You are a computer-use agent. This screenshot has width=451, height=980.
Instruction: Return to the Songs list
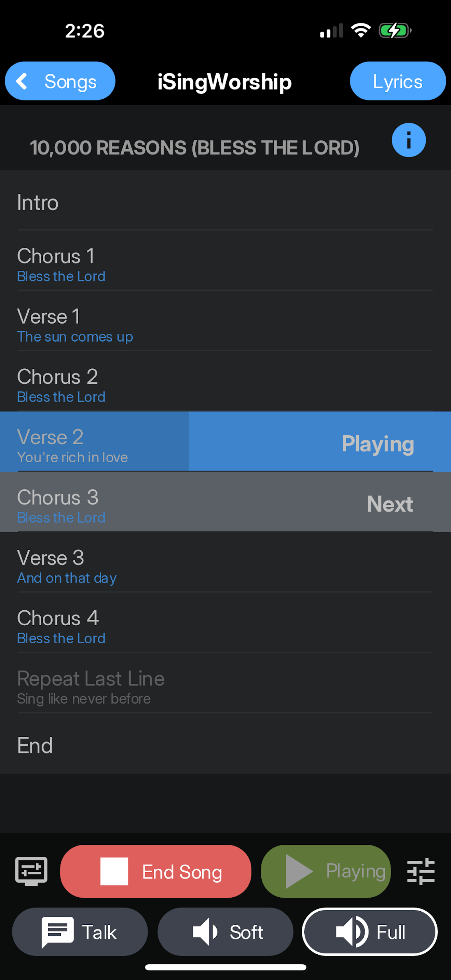60,81
